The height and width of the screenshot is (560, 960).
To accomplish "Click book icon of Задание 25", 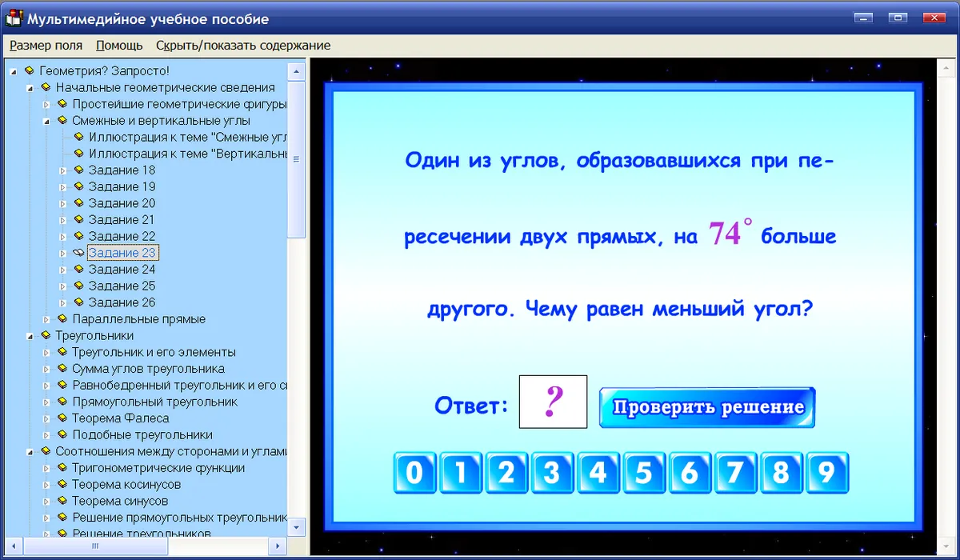I will (78, 286).
